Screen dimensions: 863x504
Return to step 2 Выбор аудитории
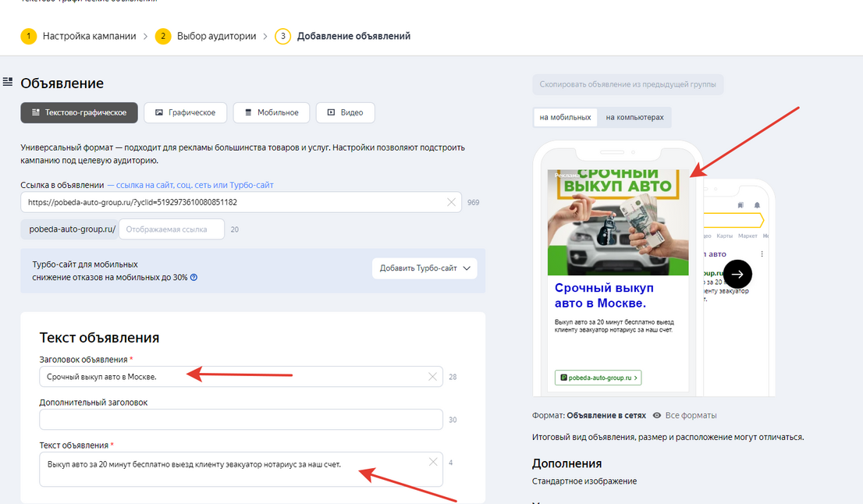tap(206, 37)
